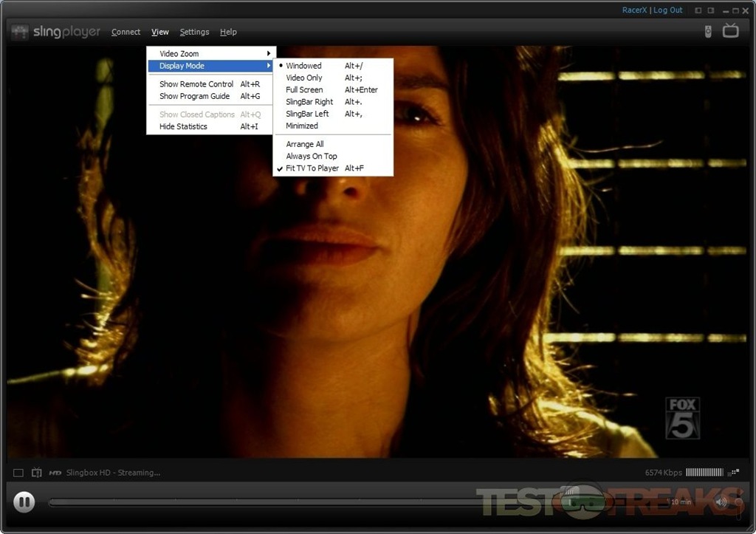Click the HD indicator icon in status bar
Image resolution: width=756 pixels, height=534 pixels.
55,473
